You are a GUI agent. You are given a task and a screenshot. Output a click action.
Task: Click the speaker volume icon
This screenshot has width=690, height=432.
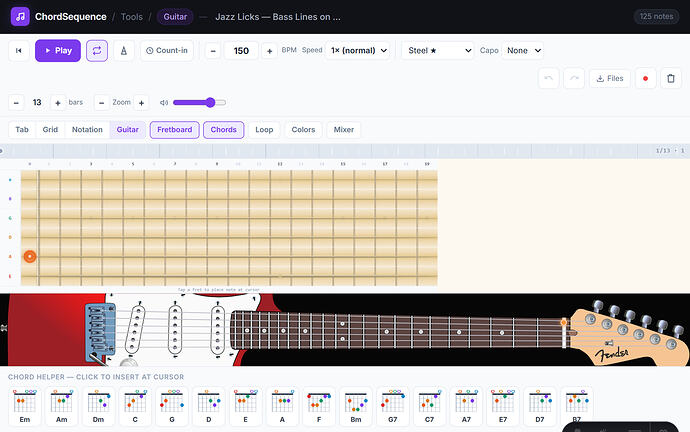(164, 103)
